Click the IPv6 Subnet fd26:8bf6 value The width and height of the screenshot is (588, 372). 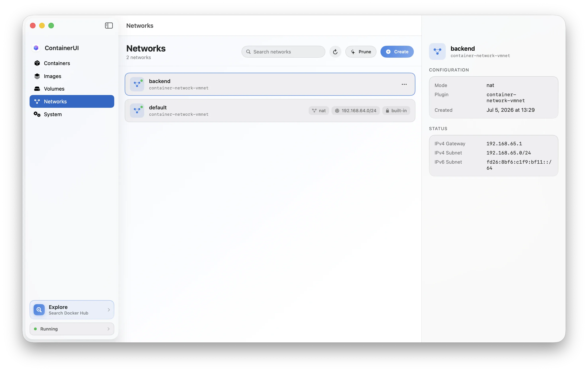519,165
